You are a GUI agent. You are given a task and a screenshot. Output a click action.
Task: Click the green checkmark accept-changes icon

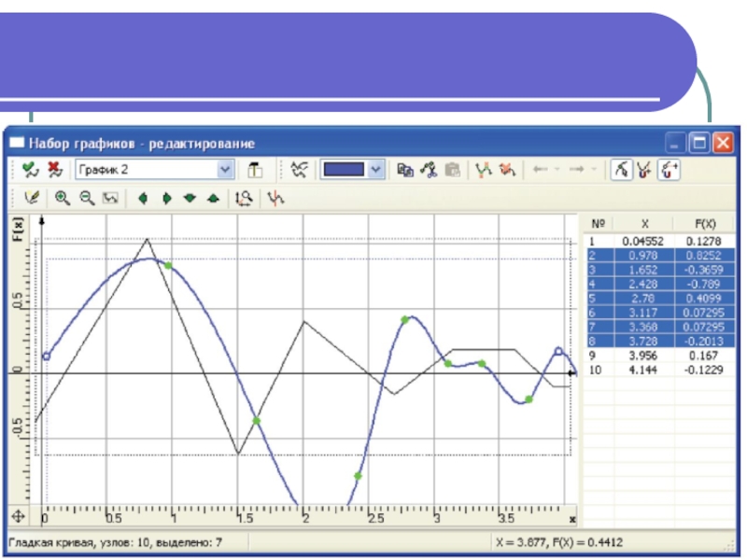(30, 170)
